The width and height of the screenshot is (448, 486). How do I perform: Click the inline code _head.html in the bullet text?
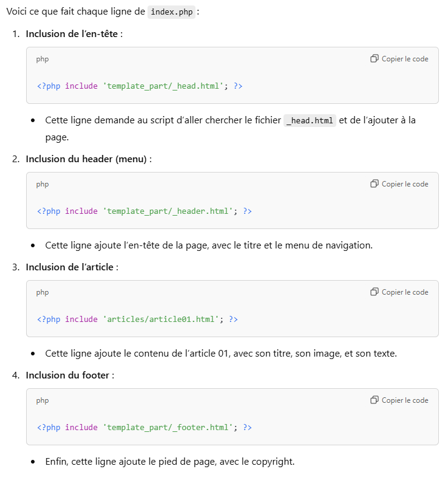[310, 120]
